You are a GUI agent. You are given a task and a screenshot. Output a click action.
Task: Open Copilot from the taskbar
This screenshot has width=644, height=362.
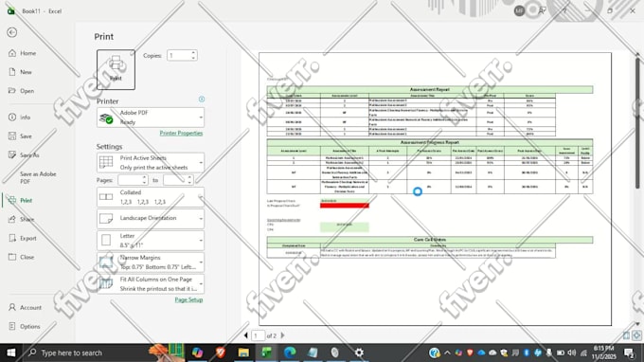(197, 353)
